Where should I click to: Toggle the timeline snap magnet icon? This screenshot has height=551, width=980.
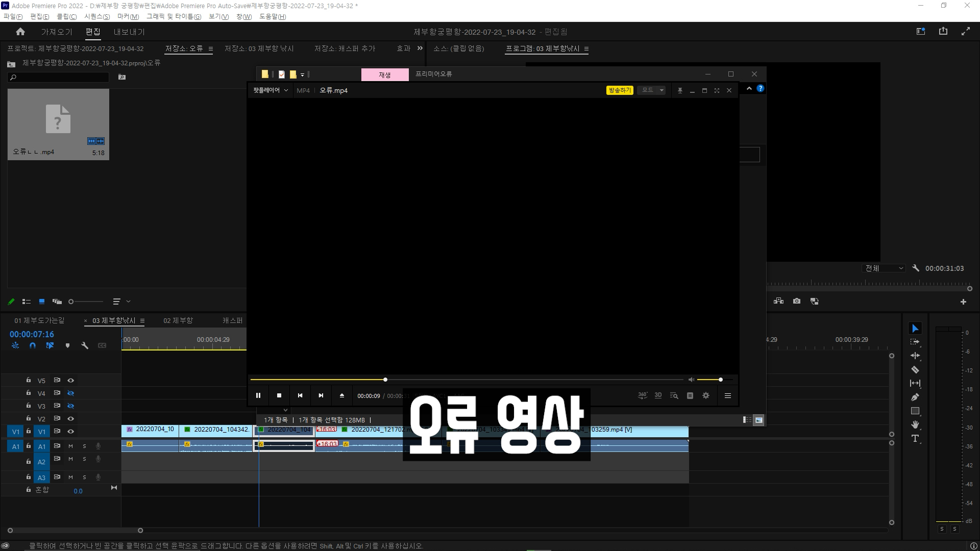coord(33,345)
